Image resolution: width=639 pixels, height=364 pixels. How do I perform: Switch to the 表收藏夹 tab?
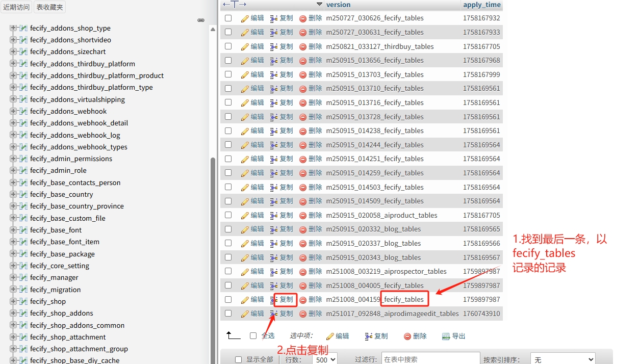pos(49,7)
